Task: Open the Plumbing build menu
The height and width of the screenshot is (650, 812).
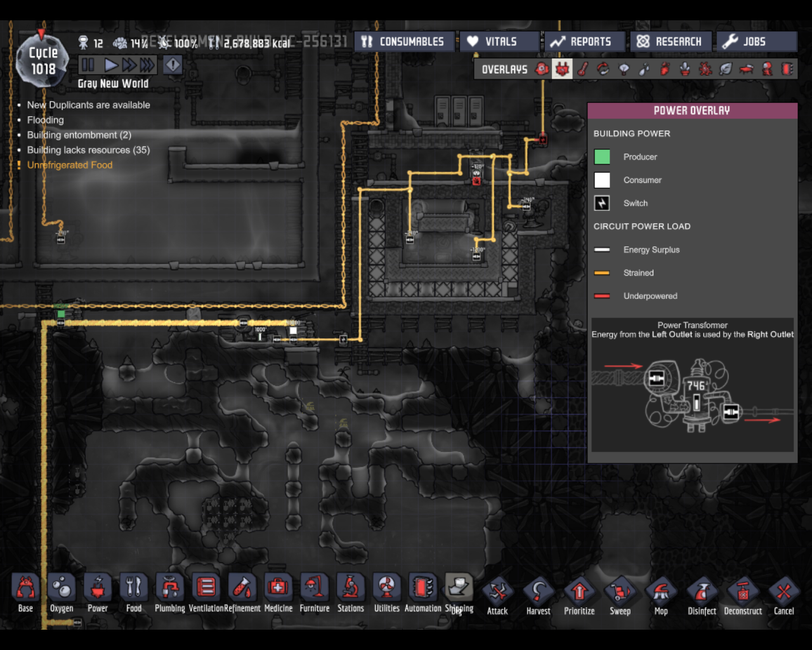Action: pyautogui.click(x=169, y=593)
